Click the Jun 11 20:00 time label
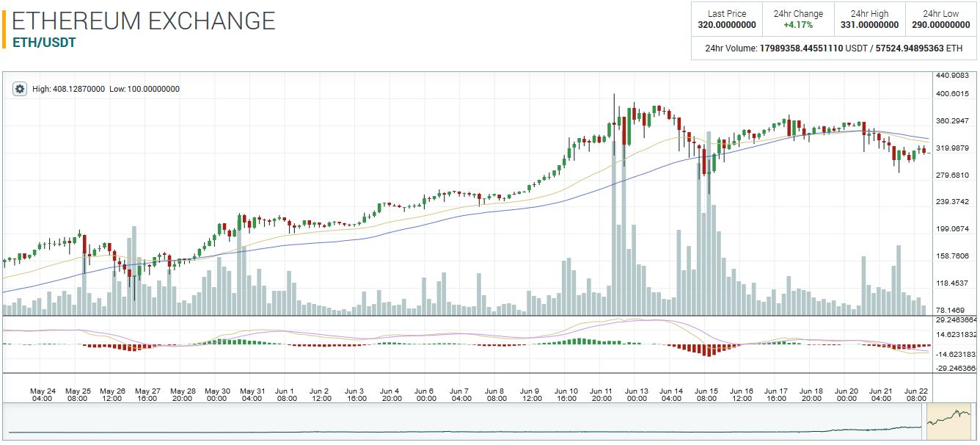 click(601, 394)
